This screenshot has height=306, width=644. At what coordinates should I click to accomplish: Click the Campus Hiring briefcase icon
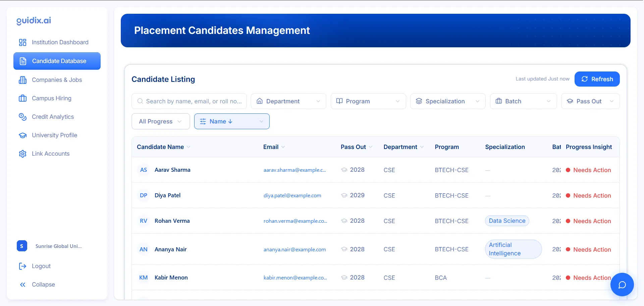click(22, 98)
